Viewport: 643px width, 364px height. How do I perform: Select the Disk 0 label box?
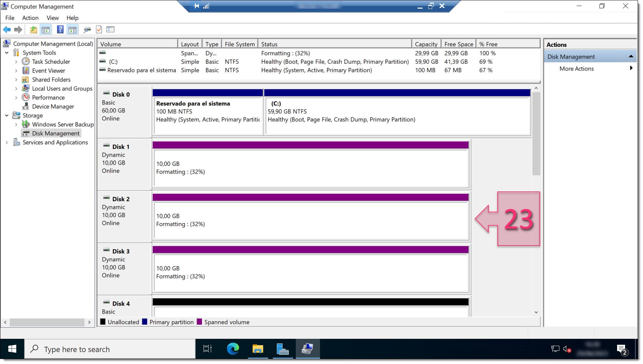point(124,112)
